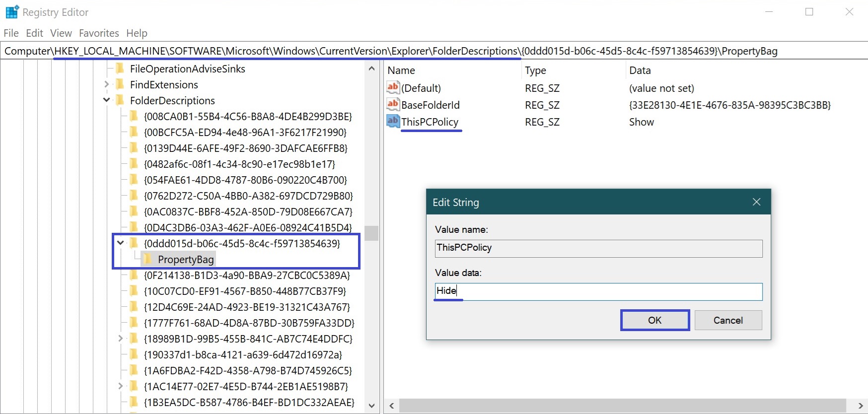Click the PropertyBag folder icon
This screenshot has height=414, width=868.
pos(147,259)
